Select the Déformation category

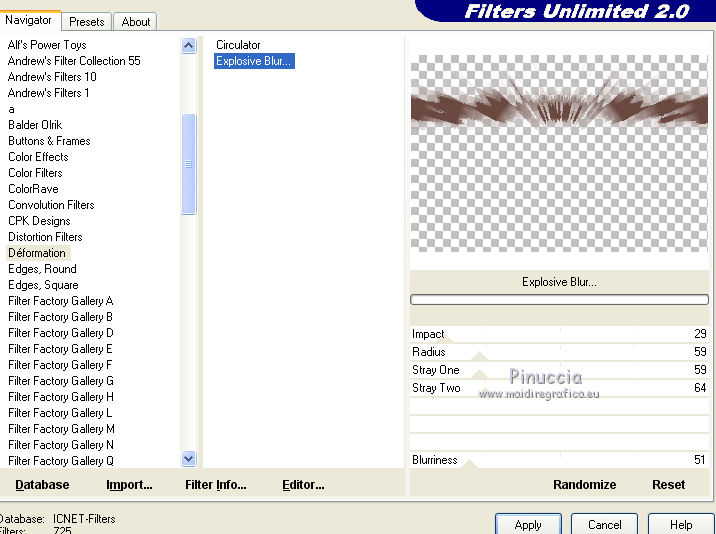tap(37, 253)
